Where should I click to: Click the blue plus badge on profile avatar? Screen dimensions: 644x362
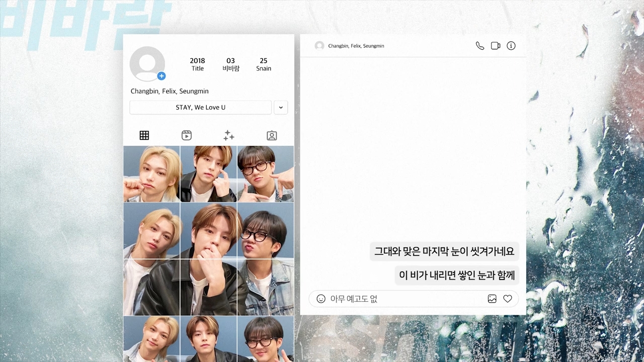click(161, 76)
